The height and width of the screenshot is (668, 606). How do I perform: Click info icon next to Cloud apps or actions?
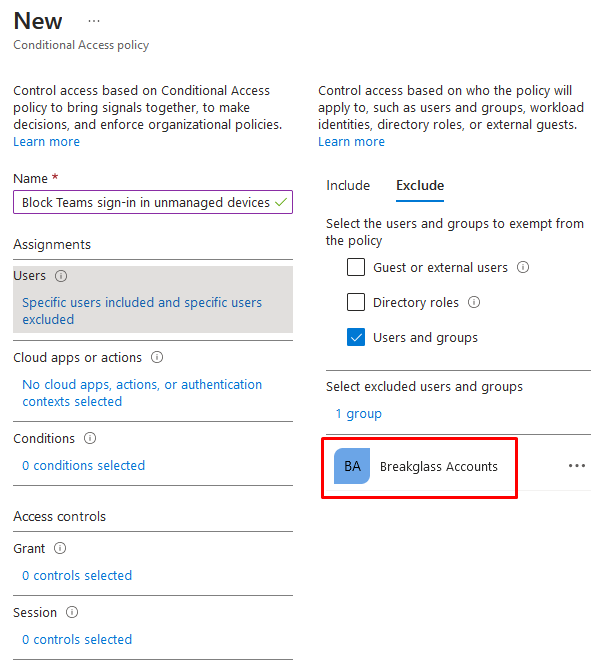[x=157, y=357]
